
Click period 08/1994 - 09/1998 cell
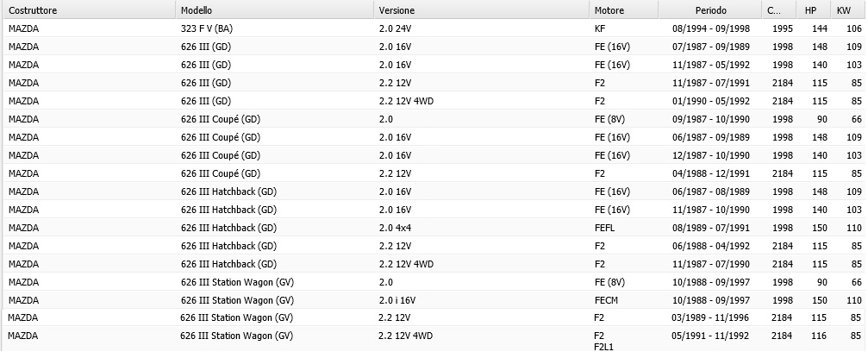click(711, 28)
